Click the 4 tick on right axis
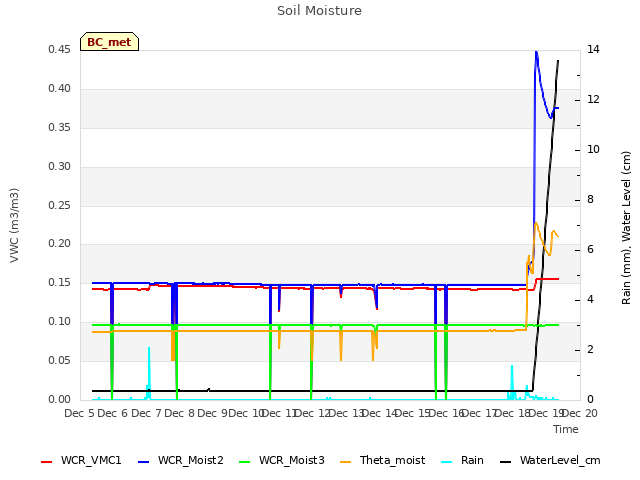This screenshot has width=640, height=480. (591, 300)
